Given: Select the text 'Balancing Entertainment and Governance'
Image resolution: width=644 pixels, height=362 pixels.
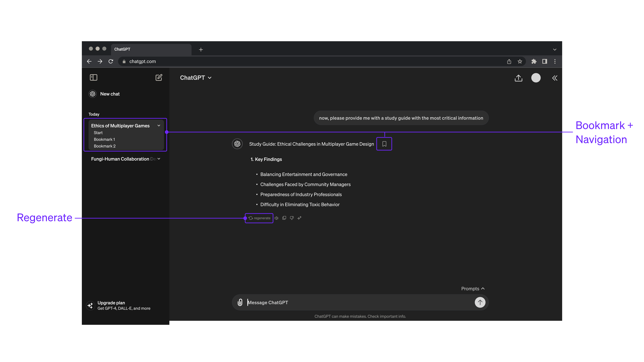Looking at the screenshot, I should pyautogui.click(x=304, y=174).
